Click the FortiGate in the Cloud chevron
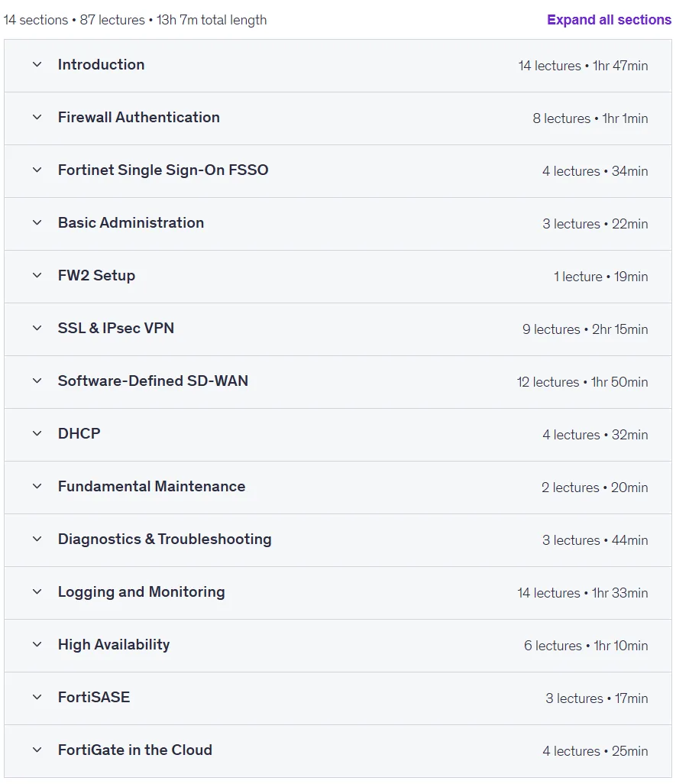The image size is (676, 784). (37, 750)
